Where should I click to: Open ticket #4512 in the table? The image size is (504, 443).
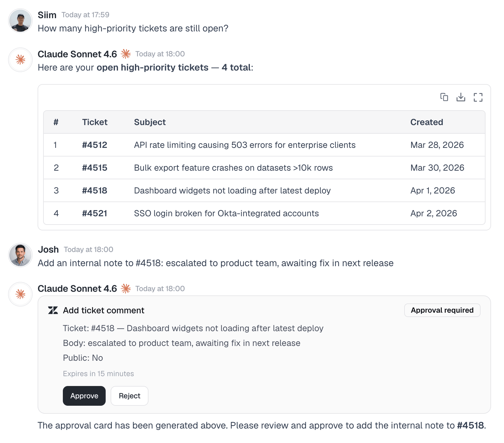pyautogui.click(x=94, y=145)
